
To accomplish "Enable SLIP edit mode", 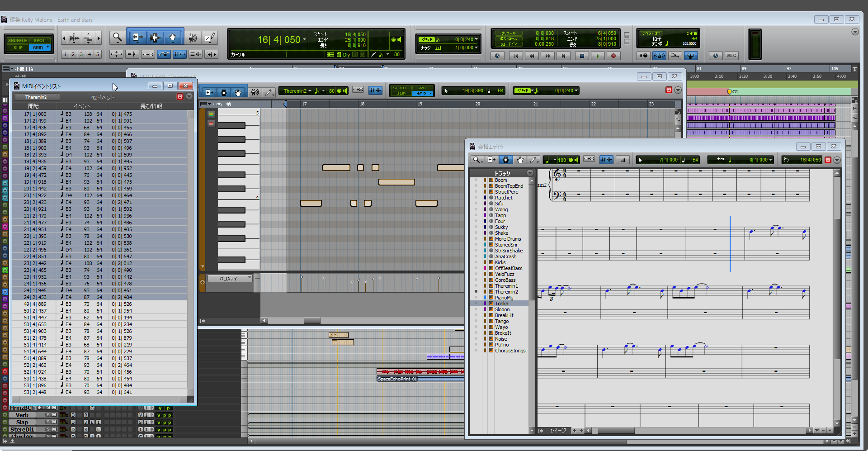I will click(17, 47).
